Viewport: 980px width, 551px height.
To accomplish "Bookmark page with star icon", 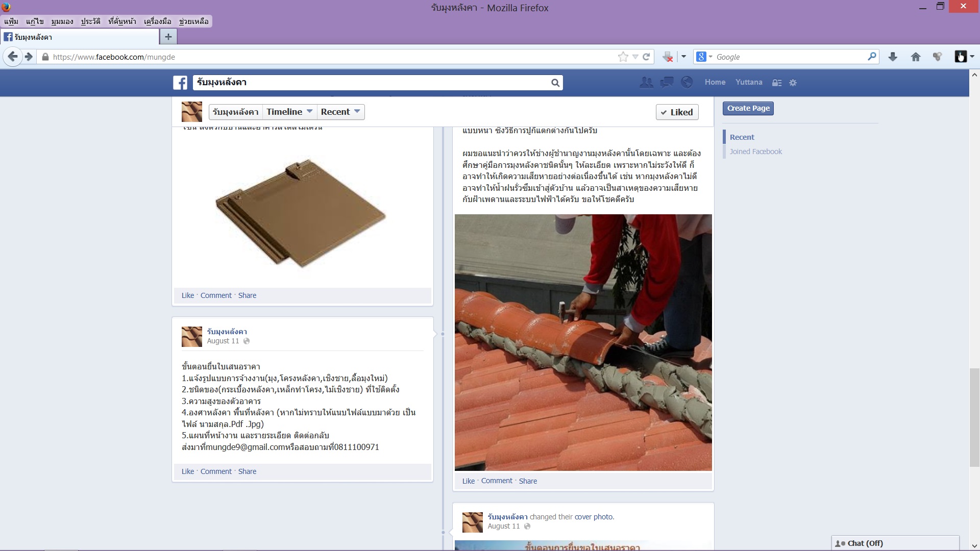I will click(x=623, y=57).
